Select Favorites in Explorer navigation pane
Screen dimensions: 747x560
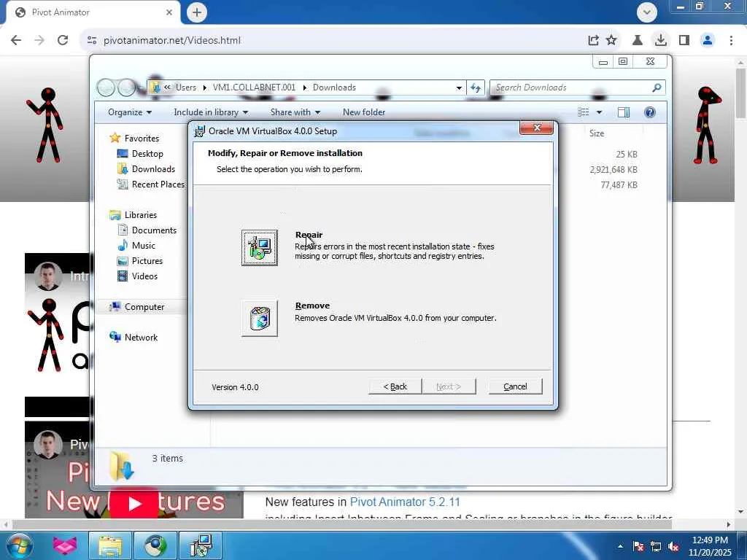pyautogui.click(x=142, y=138)
